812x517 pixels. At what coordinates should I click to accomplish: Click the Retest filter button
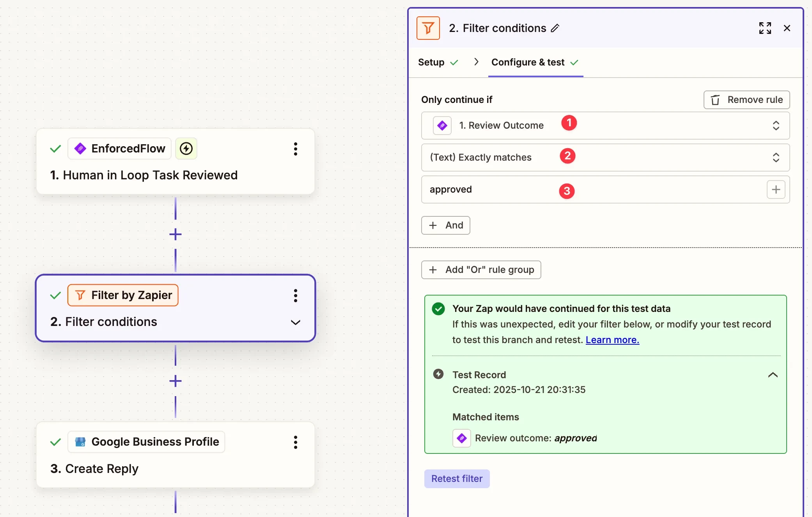point(457,479)
